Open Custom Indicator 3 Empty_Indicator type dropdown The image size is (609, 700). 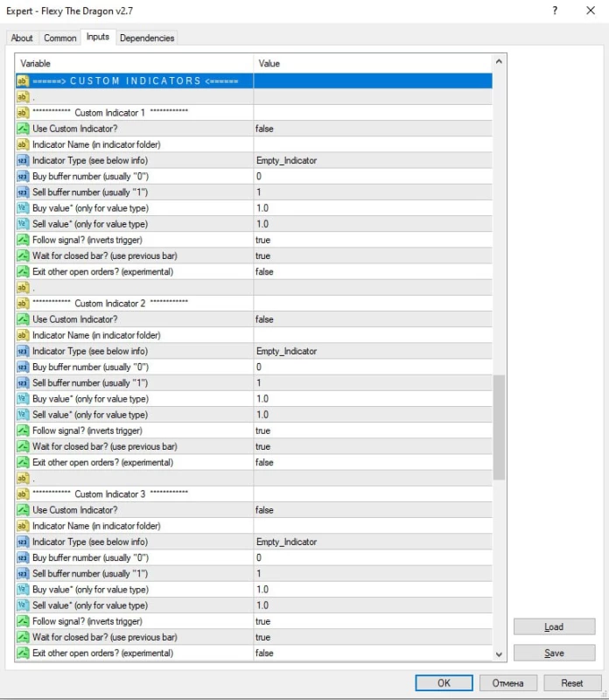[372, 542]
